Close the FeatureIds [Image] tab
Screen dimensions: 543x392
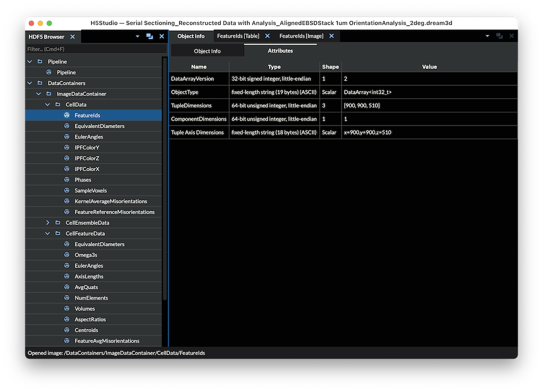[x=331, y=36]
